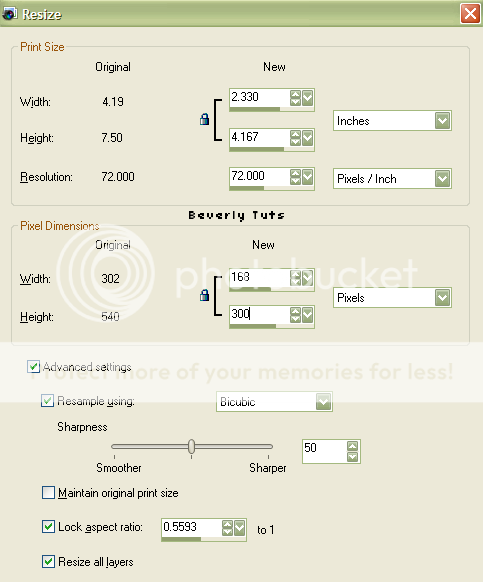Close the Resize dialog
Screen dimensions: 483x582
point(470,14)
